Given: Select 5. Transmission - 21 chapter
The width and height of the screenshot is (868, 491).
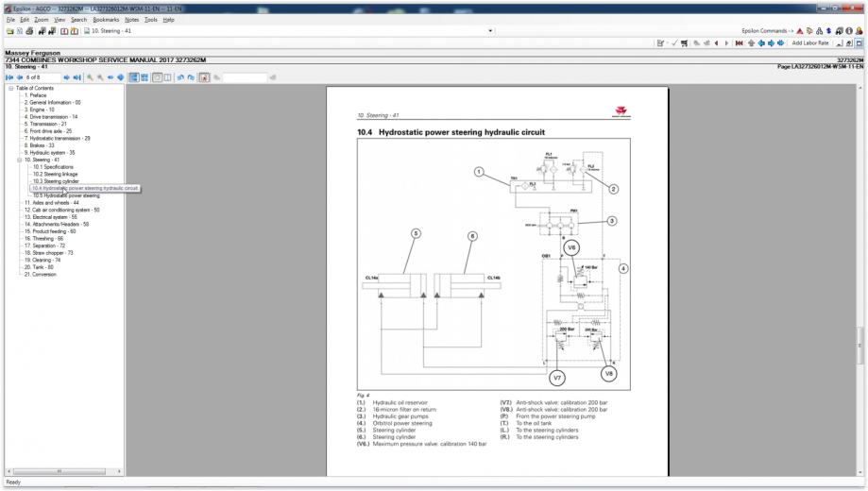Looking at the screenshot, I should coord(44,124).
